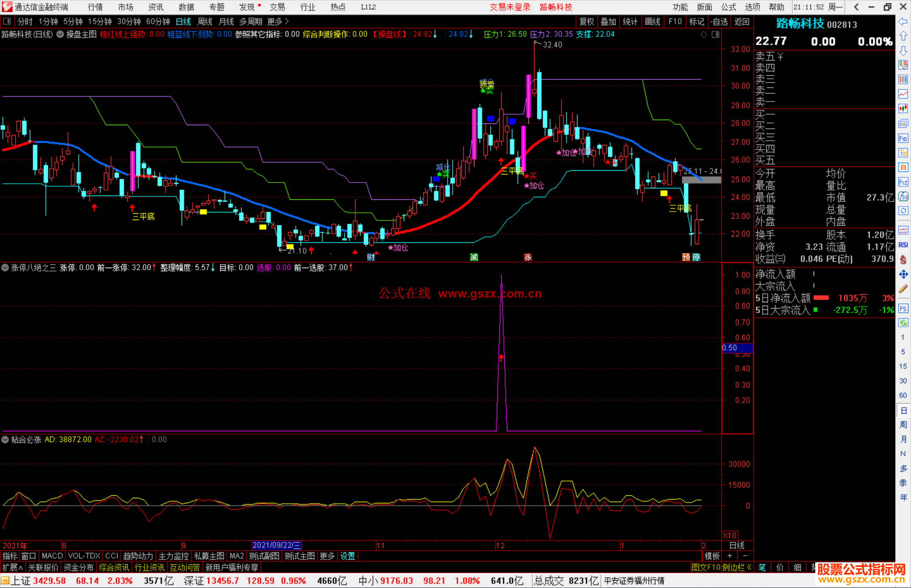The height and width of the screenshot is (588, 911).
Task: Toggle the 粘合必涨 indicator round button
Action: 5,439
